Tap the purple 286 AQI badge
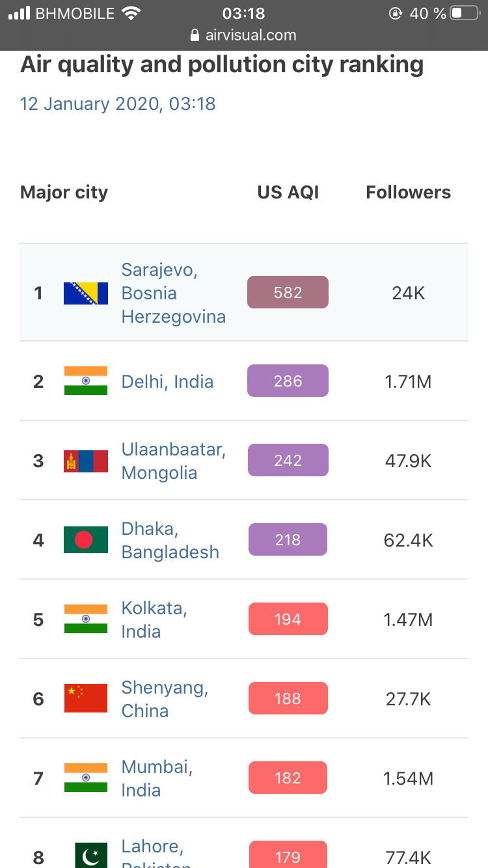 point(288,381)
